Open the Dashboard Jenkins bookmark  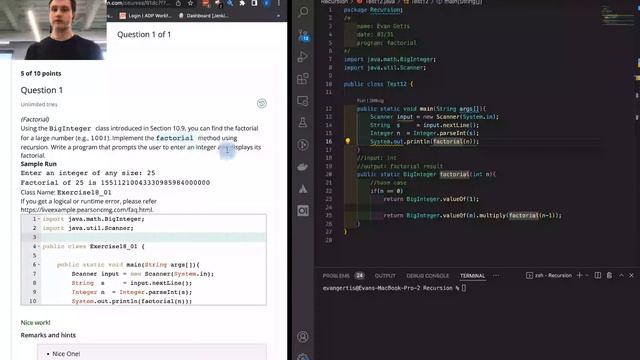click(x=204, y=16)
